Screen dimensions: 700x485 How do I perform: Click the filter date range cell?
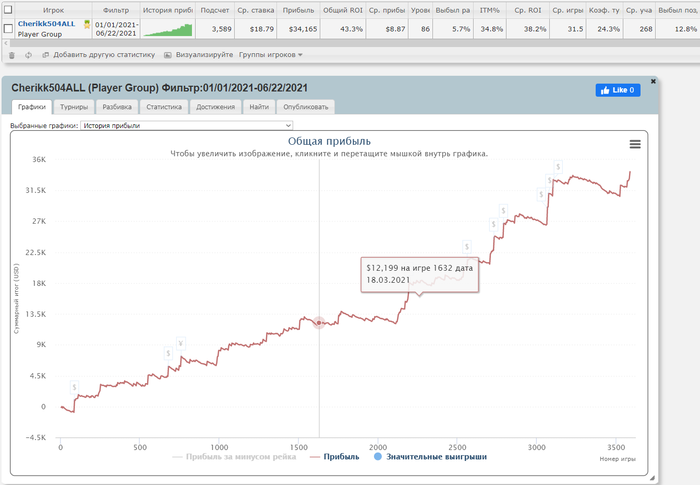click(116, 29)
